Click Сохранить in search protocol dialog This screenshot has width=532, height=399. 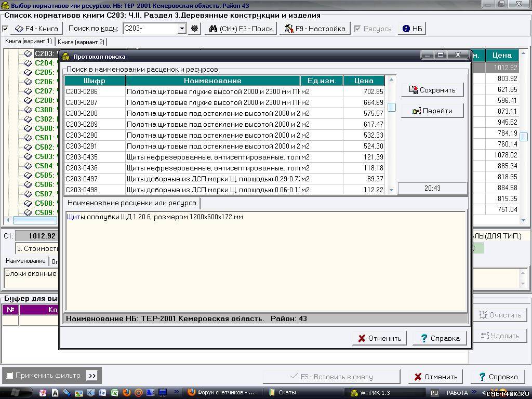point(432,90)
